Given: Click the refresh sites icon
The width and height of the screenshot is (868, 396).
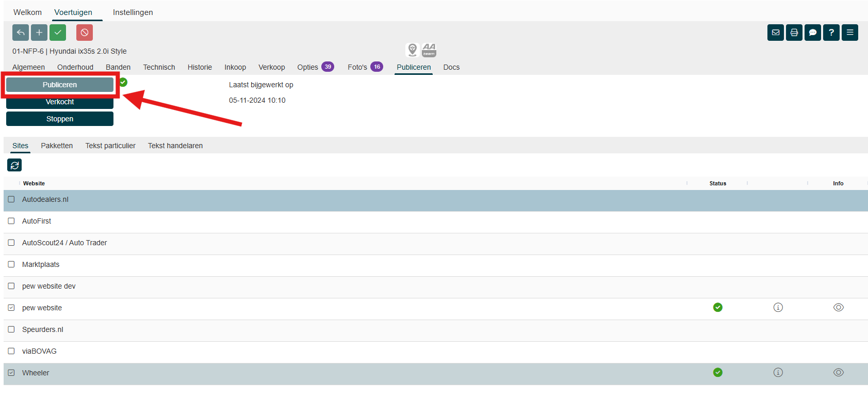Looking at the screenshot, I should pyautogui.click(x=14, y=165).
